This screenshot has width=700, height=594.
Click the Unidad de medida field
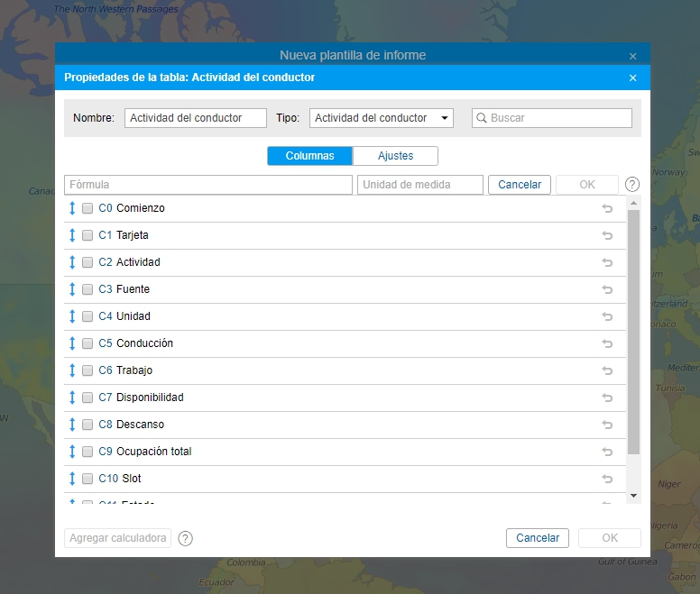click(x=420, y=185)
